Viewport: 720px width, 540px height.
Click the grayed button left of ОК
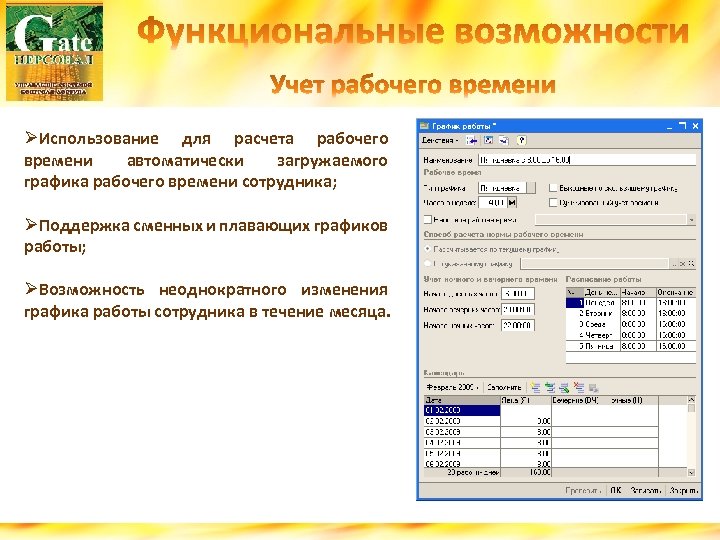(x=583, y=490)
